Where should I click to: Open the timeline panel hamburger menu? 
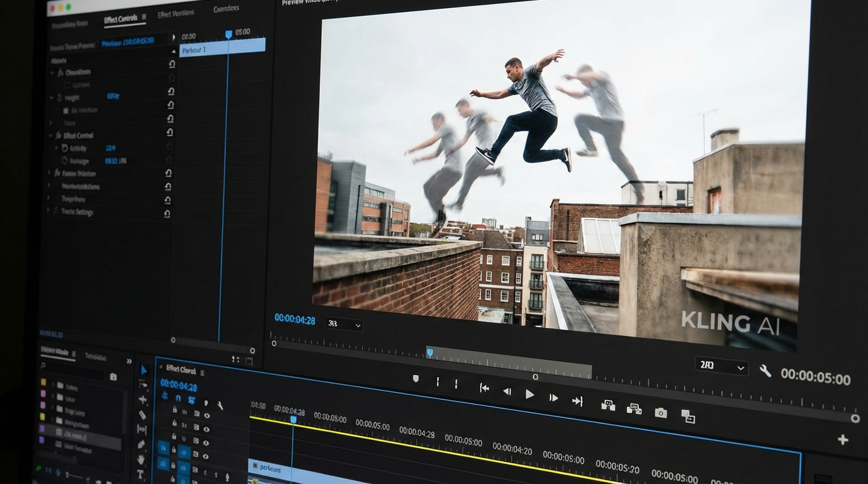pos(202,373)
